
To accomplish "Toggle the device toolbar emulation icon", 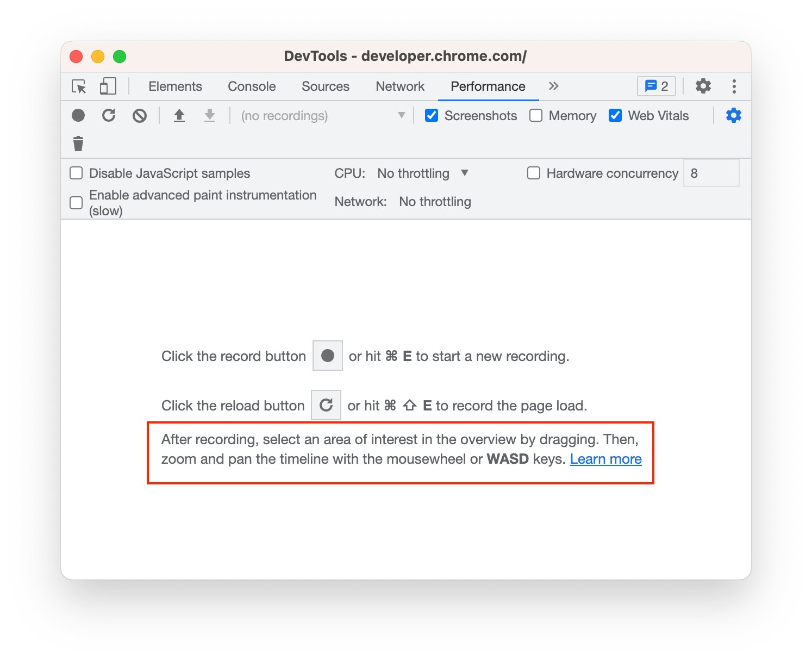I will (108, 86).
